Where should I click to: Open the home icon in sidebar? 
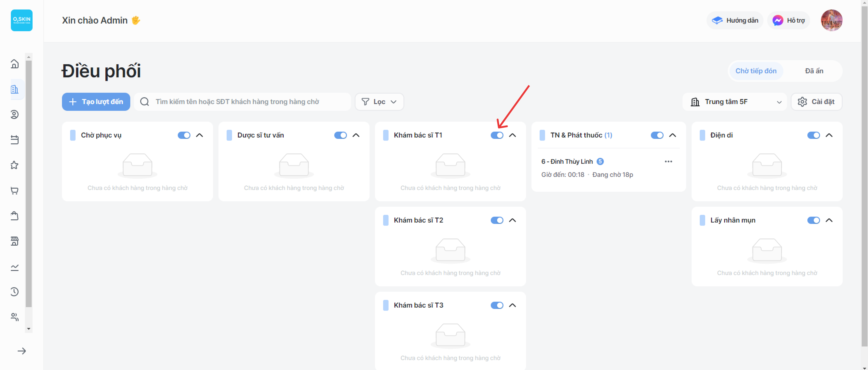coord(14,64)
